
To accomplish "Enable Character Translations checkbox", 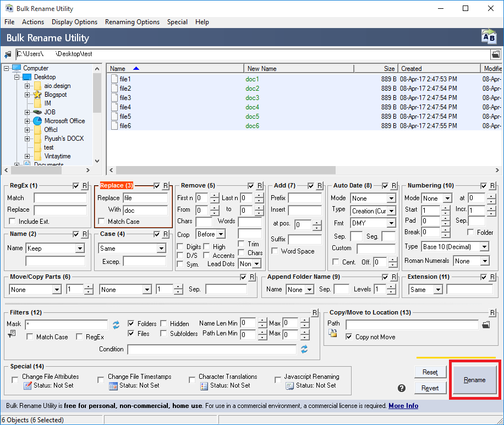I will pos(192,380).
